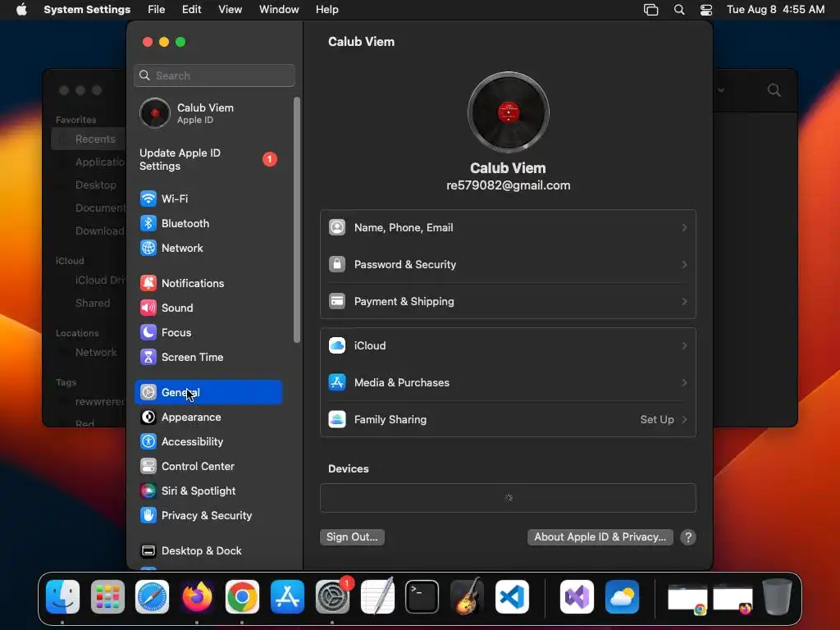Open Visual Studio Code from Dock

click(512, 596)
